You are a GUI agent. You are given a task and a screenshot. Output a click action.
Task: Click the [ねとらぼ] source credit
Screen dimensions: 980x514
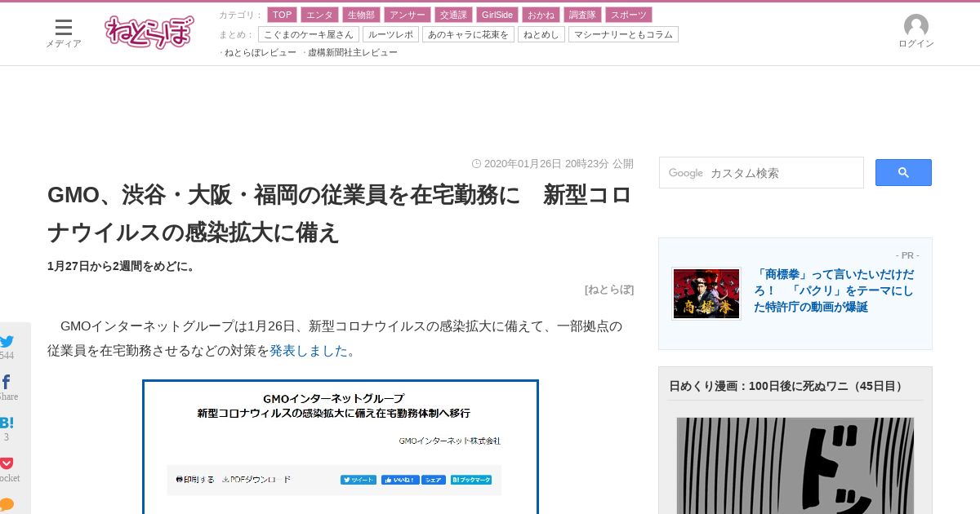[609, 289]
